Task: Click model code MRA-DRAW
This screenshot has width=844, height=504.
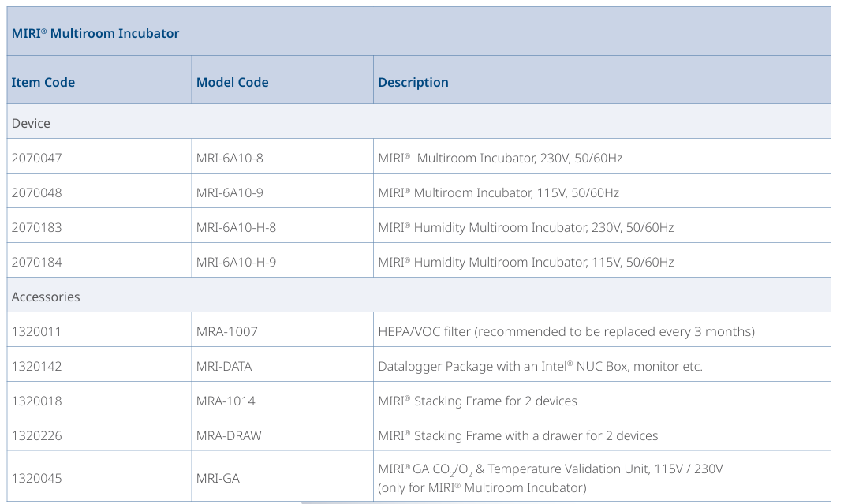Action: (x=229, y=435)
